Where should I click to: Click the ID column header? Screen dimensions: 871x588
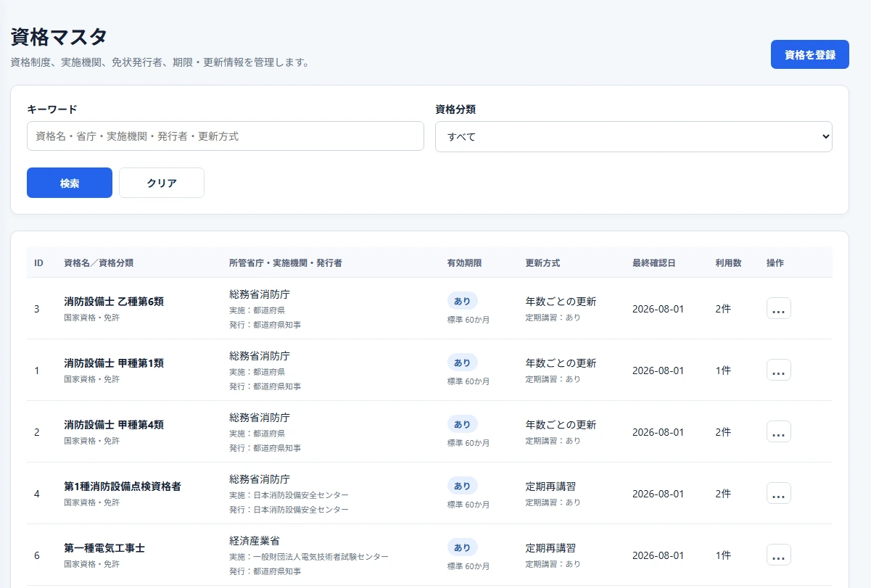(38, 262)
